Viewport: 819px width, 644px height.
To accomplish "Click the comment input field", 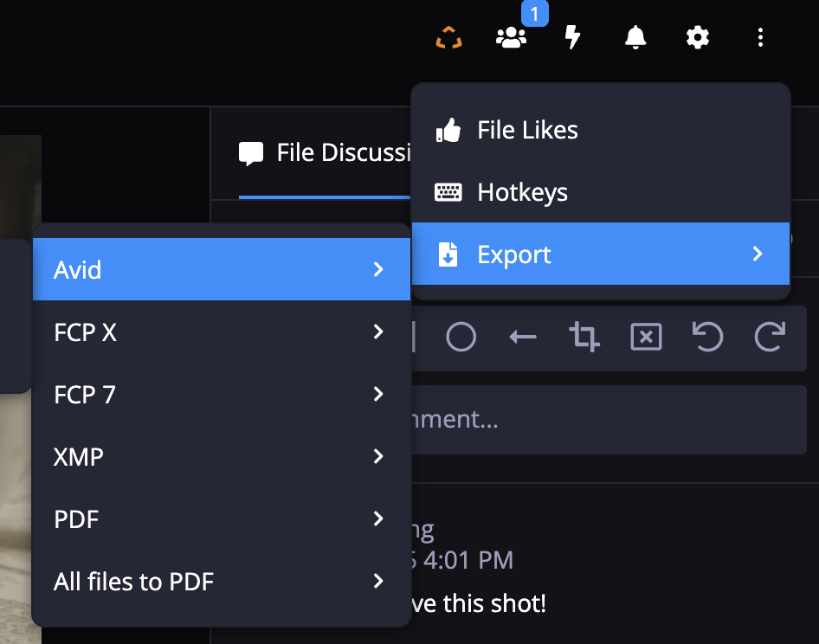I will [x=609, y=420].
